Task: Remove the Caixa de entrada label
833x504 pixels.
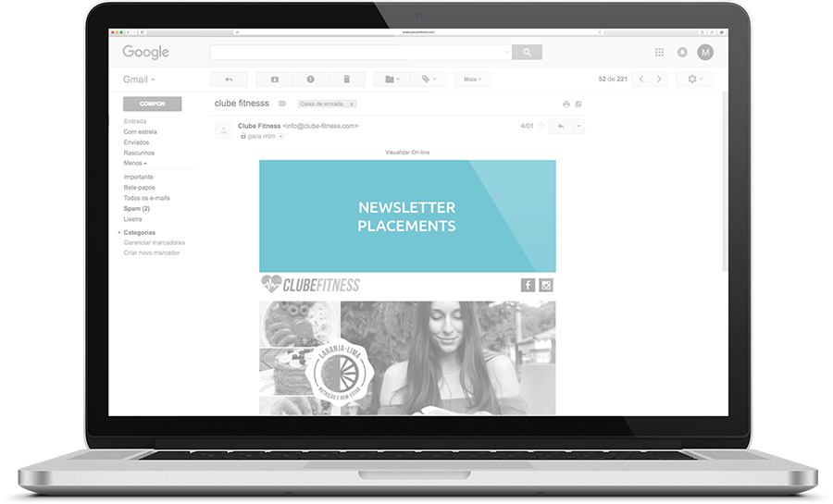Action: (x=351, y=104)
